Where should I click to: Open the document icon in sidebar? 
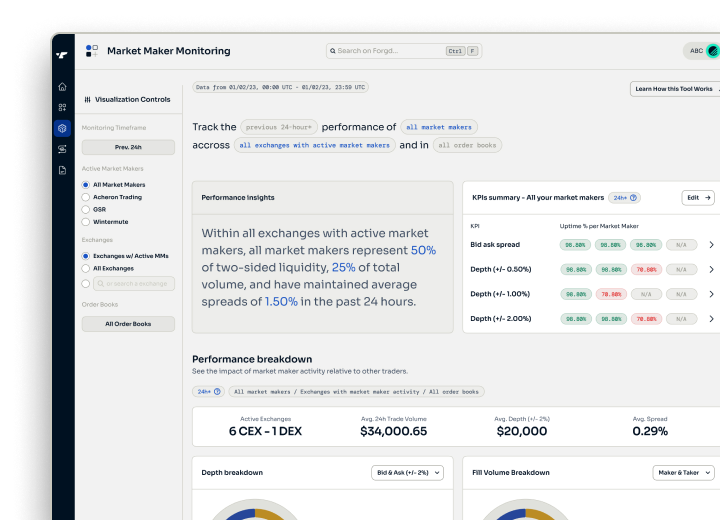coord(62,170)
